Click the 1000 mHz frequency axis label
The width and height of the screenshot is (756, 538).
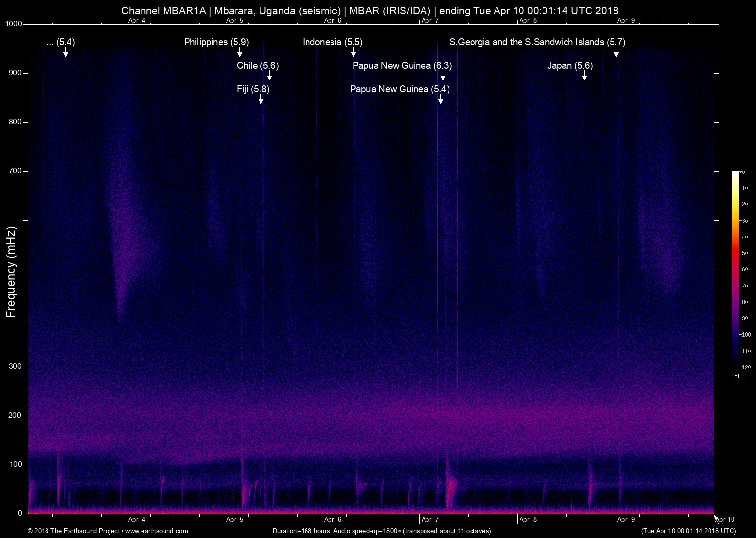click(13, 24)
